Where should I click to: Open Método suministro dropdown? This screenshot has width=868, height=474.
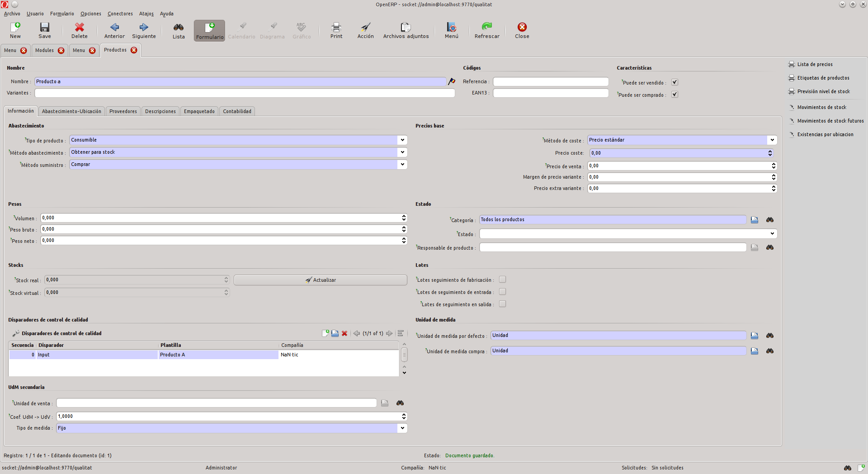pyautogui.click(x=402, y=165)
